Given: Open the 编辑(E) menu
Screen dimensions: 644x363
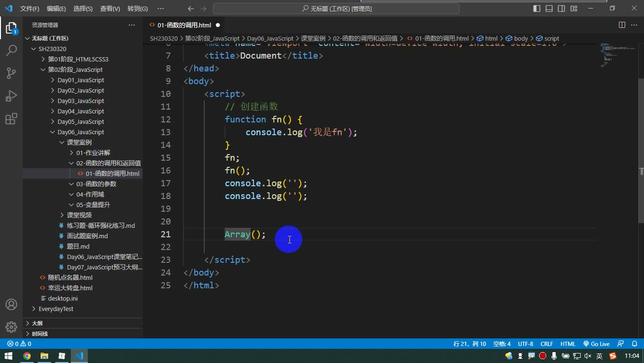Looking at the screenshot, I should 56,9.
